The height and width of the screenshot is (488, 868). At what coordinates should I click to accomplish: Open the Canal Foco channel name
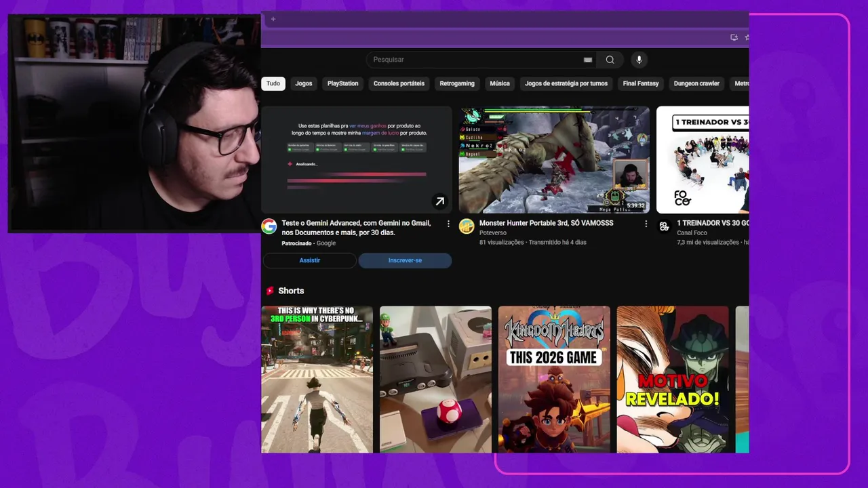coord(692,233)
